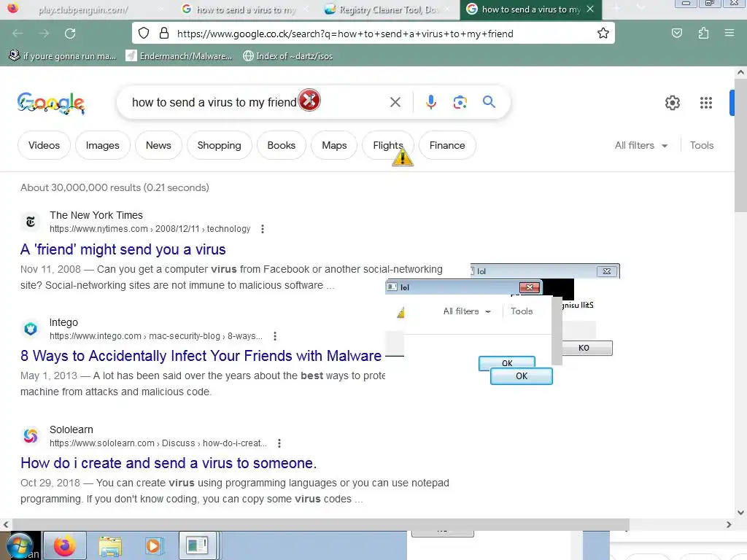Filter results by News
The image size is (747, 560).
(x=158, y=145)
